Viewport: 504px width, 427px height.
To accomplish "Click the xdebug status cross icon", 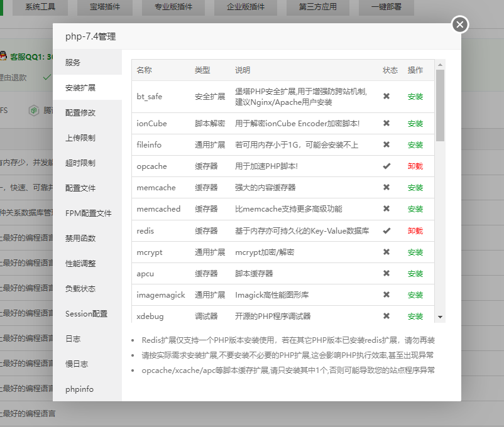I will coord(386,316).
